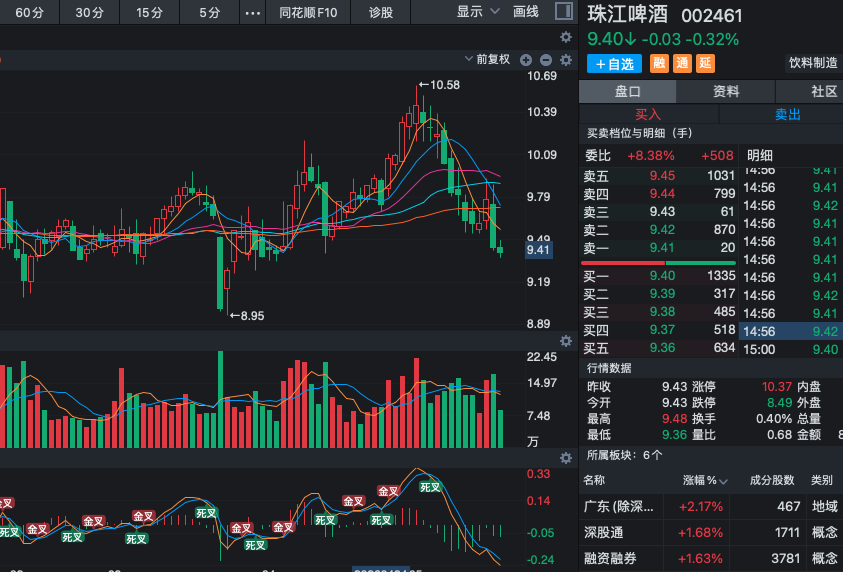Open volume panel settings gear
This screenshot has height=572, width=843.
(x=566, y=341)
